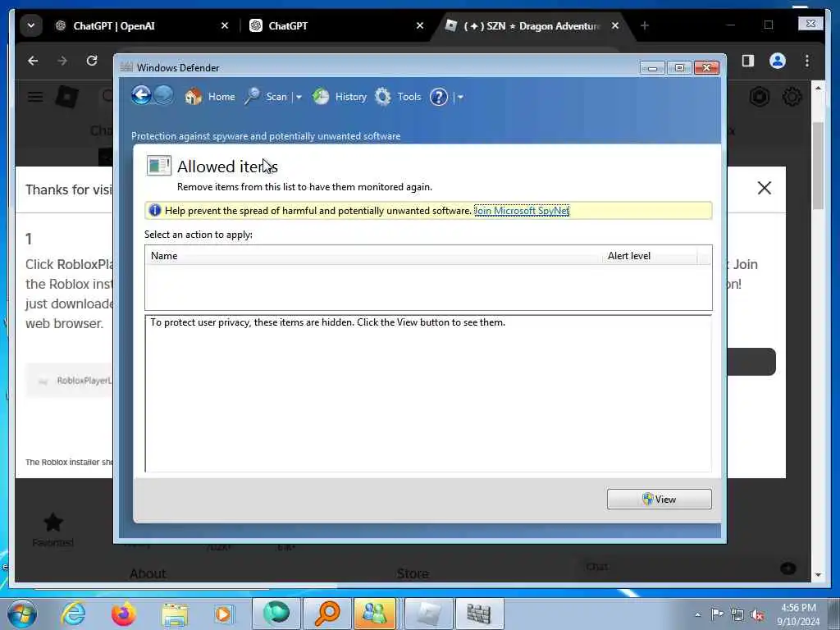
Task: Open browser three-dot menu
Action: pos(807,61)
